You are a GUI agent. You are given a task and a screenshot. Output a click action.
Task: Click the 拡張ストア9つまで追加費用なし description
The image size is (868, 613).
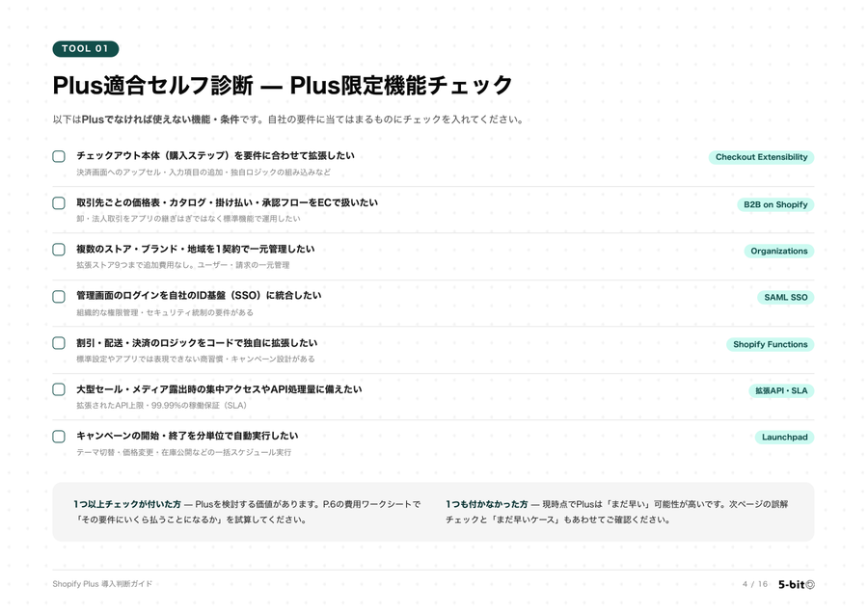pos(182,266)
